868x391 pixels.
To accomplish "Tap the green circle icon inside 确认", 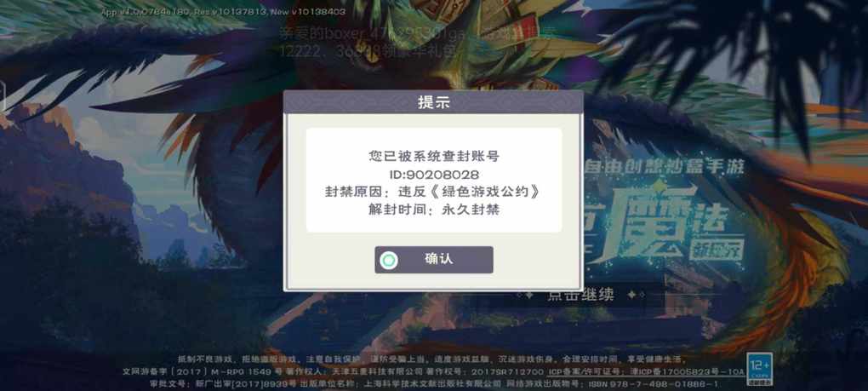I will pos(389,261).
